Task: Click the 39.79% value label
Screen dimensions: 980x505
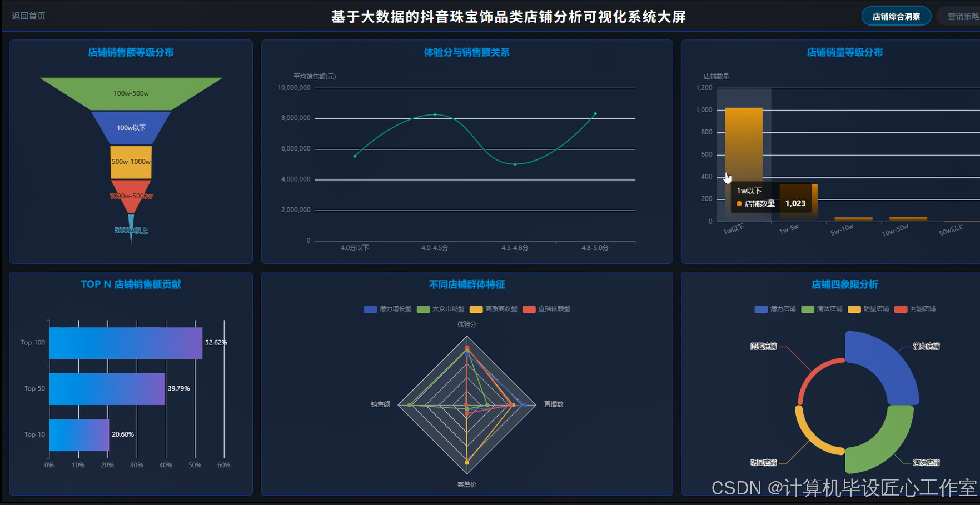Action: pyautogui.click(x=179, y=389)
